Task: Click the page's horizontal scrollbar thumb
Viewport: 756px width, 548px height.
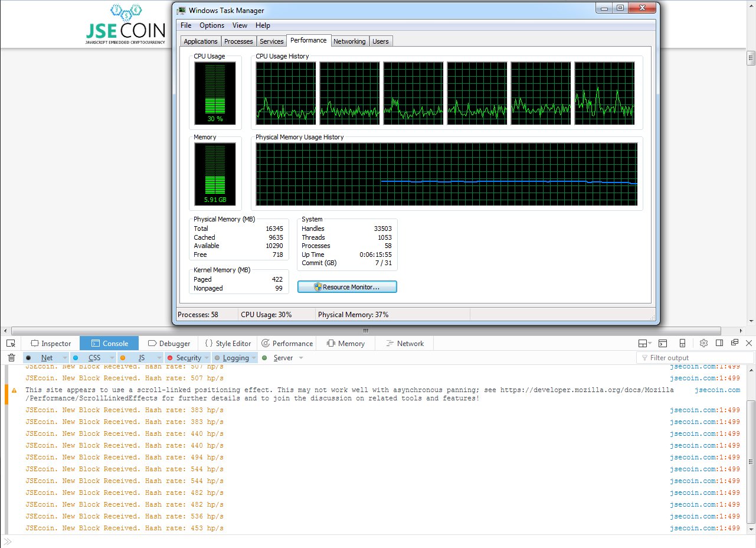Action: coord(365,331)
